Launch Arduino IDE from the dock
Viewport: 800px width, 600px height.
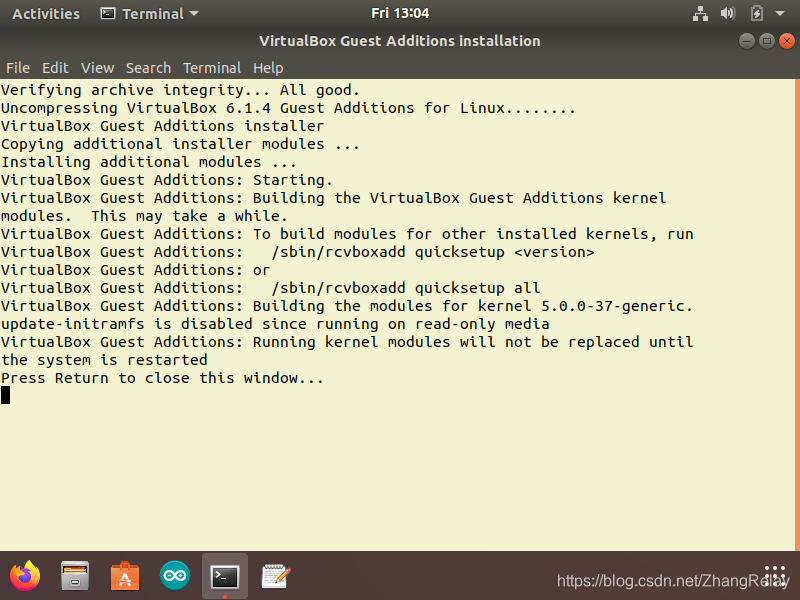pos(175,576)
